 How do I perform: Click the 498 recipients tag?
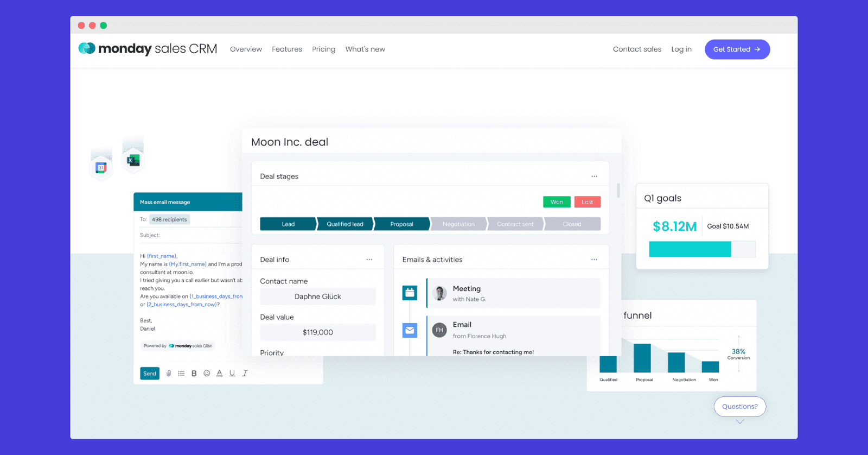pyautogui.click(x=169, y=219)
